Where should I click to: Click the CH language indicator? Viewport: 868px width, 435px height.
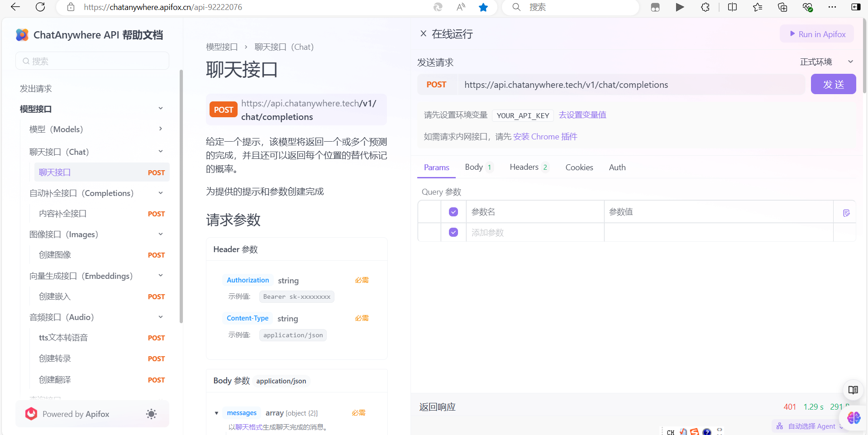(x=671, y=432)
